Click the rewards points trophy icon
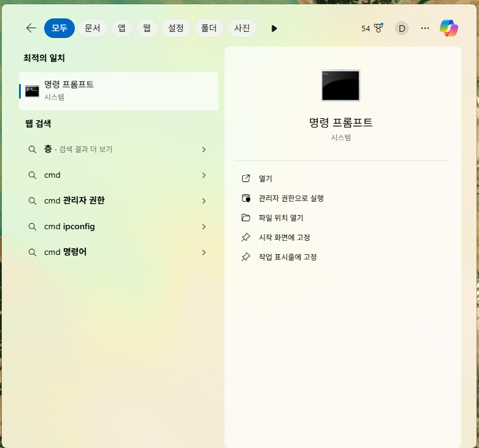The height and width of the screenshot is (448, 479). (x=378, y=28)
